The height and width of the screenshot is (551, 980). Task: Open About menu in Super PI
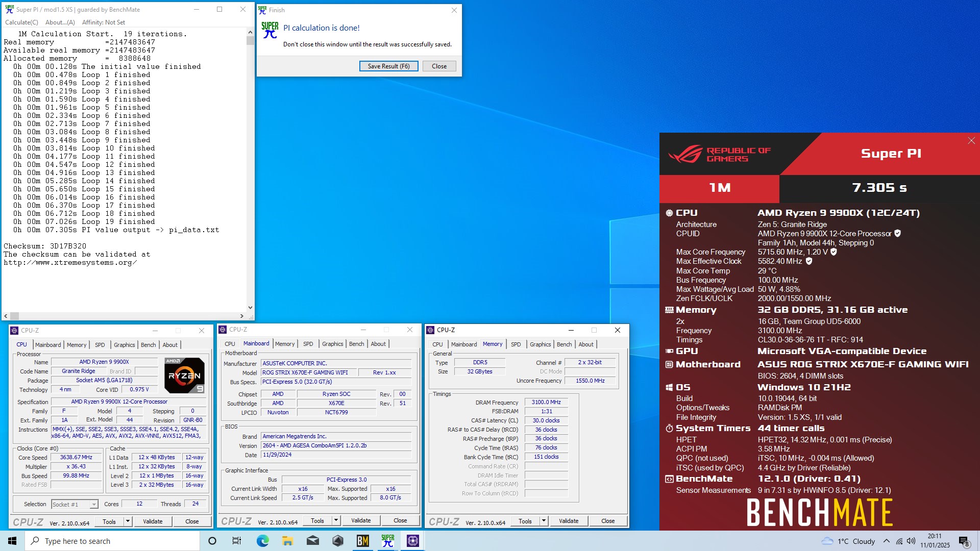click(60, 22)
